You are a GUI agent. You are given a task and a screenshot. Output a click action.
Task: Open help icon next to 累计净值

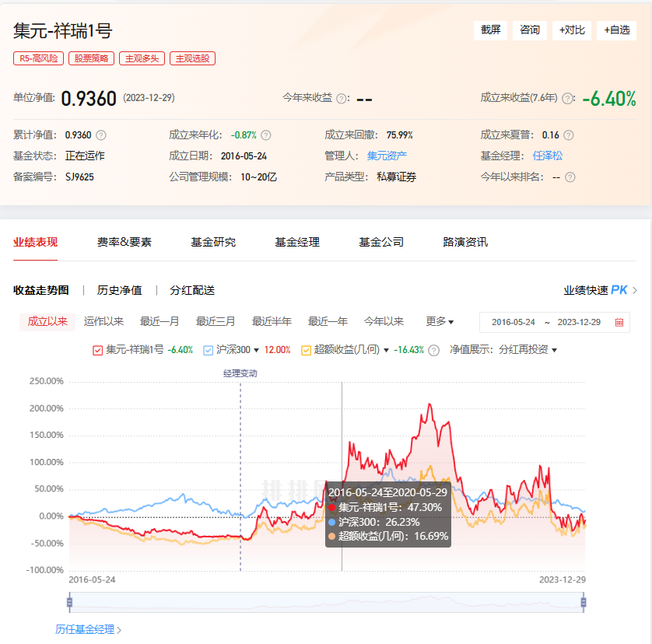(101, 135)
